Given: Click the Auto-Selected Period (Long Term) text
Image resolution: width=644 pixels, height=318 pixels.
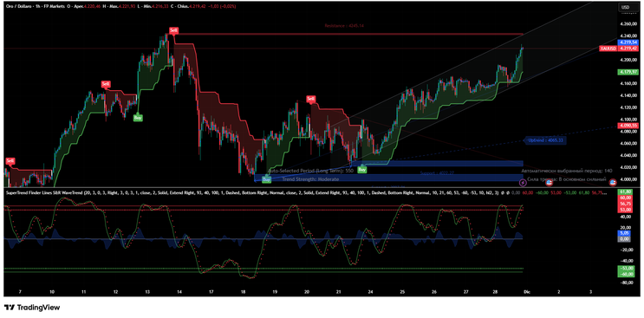Looking at the screenshot, I should click(x=311, y=171).
